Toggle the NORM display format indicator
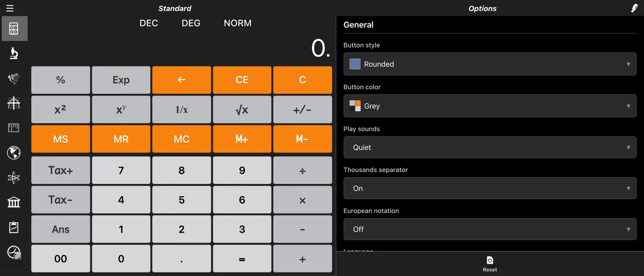Image resolution: width=644 pixels, height=276 pixels. (237, 23)
